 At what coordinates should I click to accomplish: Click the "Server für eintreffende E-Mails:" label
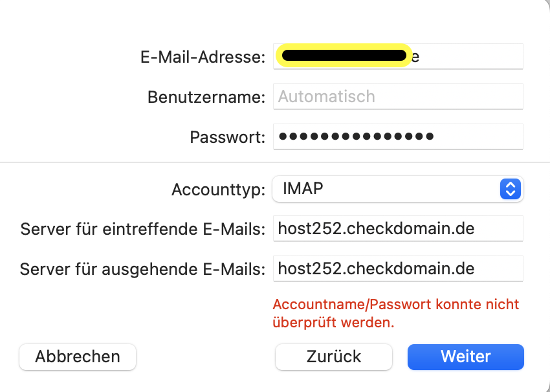142,229
